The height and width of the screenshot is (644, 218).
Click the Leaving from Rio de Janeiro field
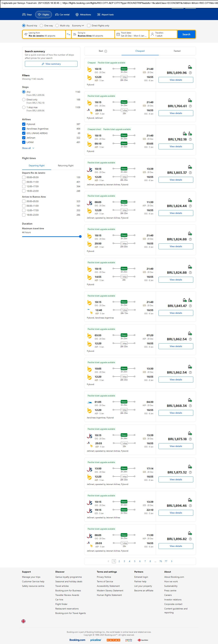44,34
